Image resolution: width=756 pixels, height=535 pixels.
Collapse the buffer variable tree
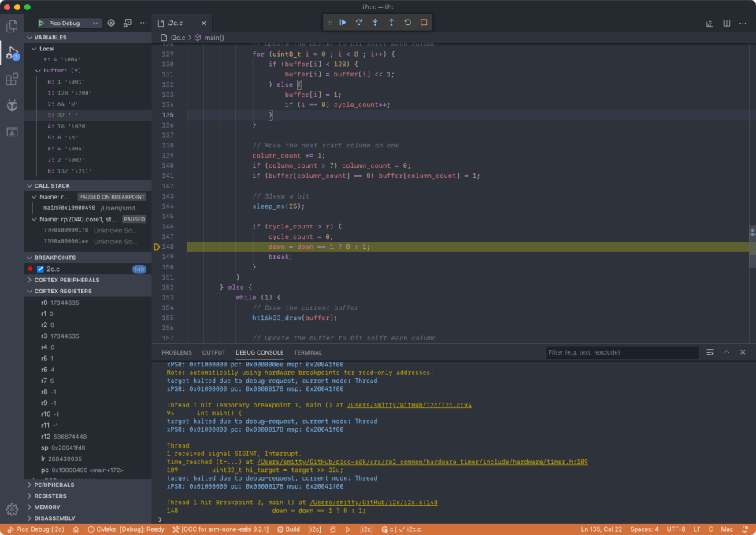[x=37, y=70]
